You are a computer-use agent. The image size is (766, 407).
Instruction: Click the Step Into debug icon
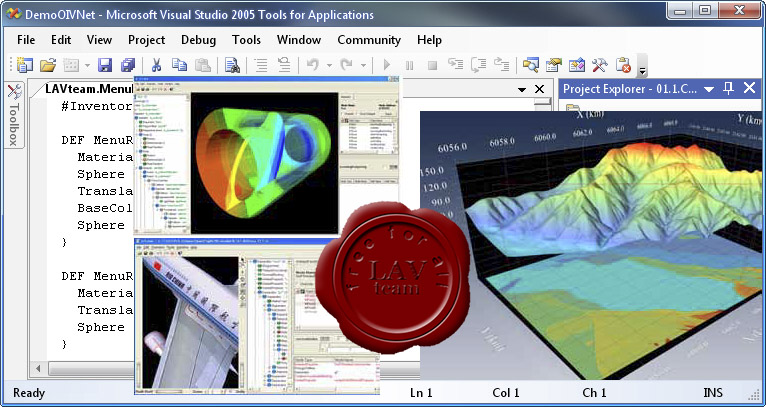coord(455,64)
